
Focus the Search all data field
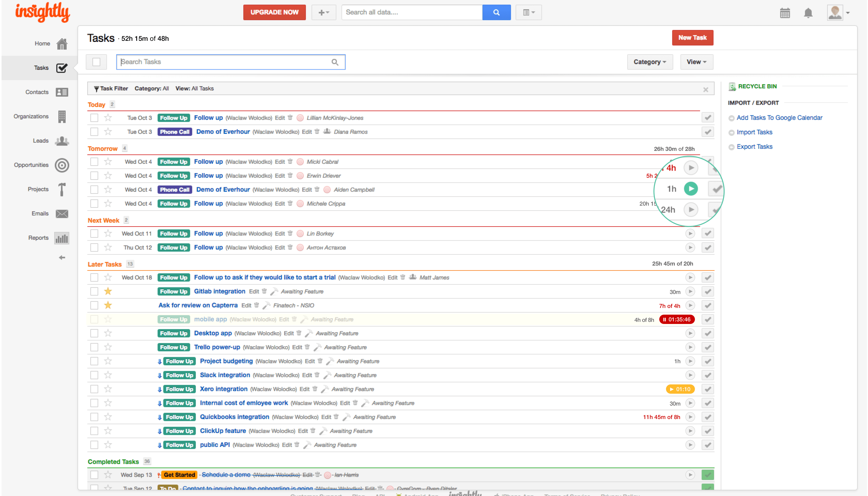(412, 12)
